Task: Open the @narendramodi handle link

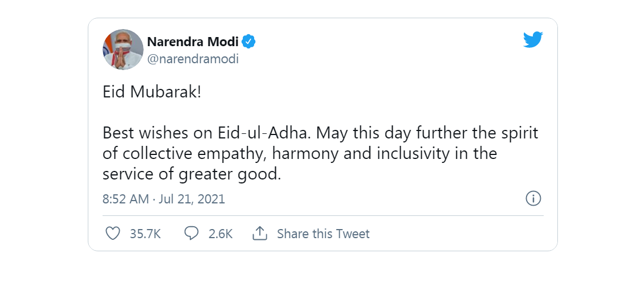Action: point(193,59)
